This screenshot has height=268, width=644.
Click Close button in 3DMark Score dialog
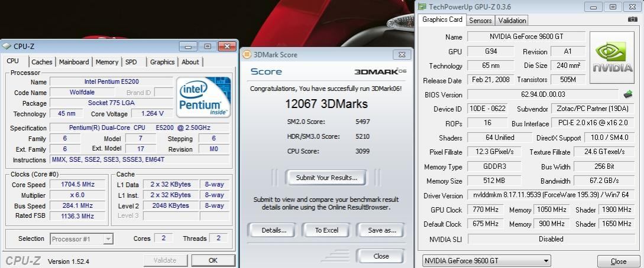(x=381, y=256)
